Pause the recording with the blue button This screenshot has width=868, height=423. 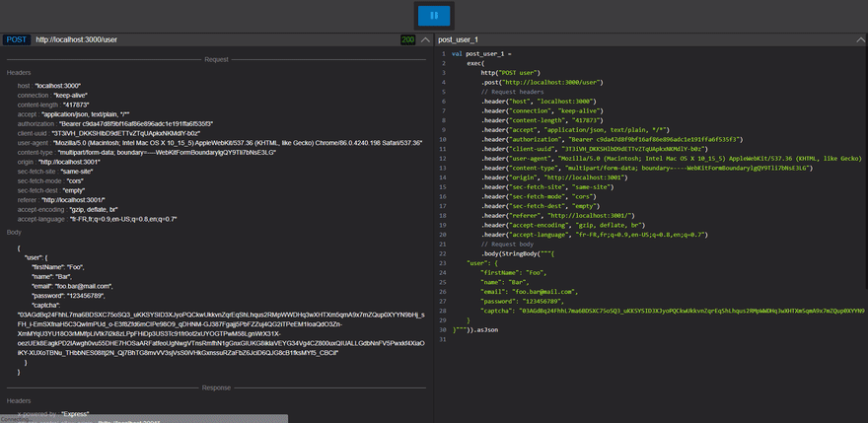(x=434, y=16)
